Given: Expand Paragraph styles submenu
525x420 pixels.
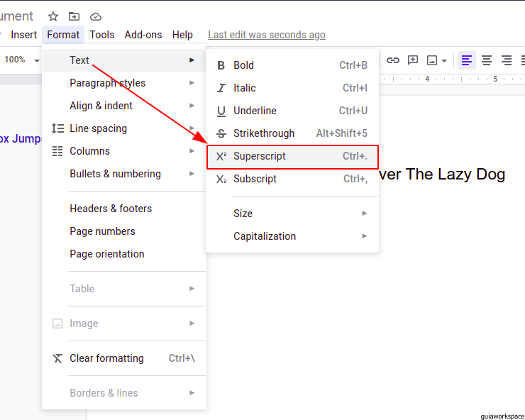Looking at the screenshot, I should tap(124, 83).
